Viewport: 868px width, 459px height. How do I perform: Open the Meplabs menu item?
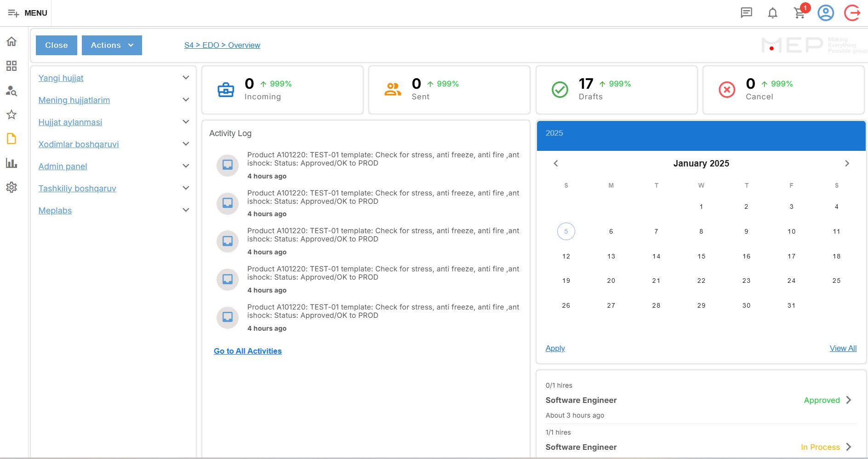tap(55, 210)
